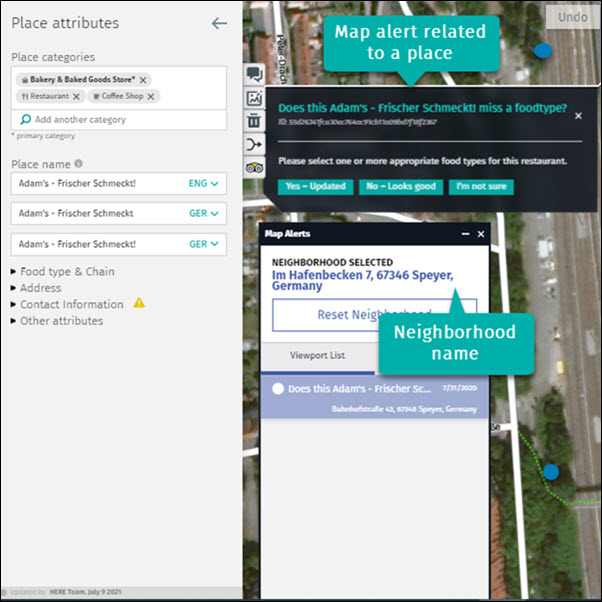Remove Bakery & Baked Goods Store category
The width and height of the screenshot is (602, 602).
tap(143, 80)
